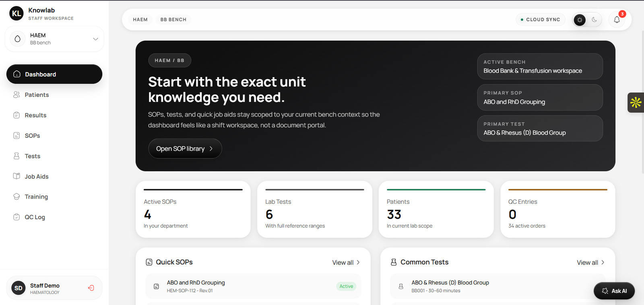Screen dimensions: 644x305
Task: Click the BB BENCH breadcrumb chip
Action: pos(173,19)
